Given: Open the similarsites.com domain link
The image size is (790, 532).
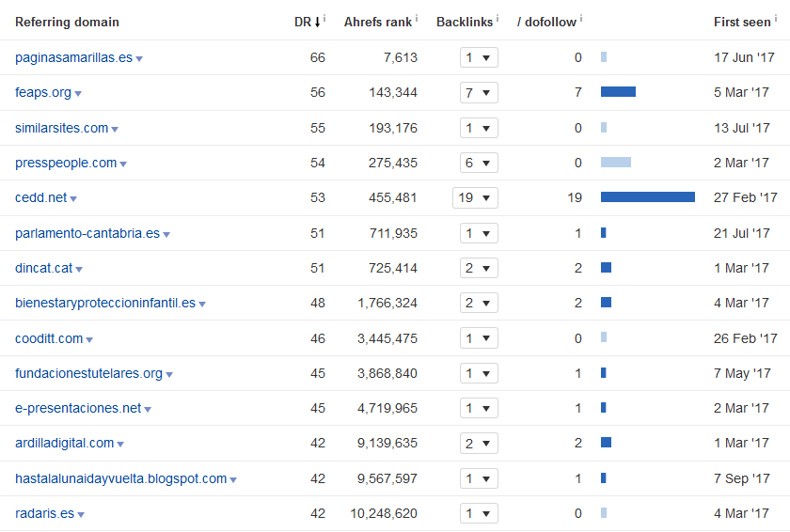Looking at the screenshot, I should (61, 128).
